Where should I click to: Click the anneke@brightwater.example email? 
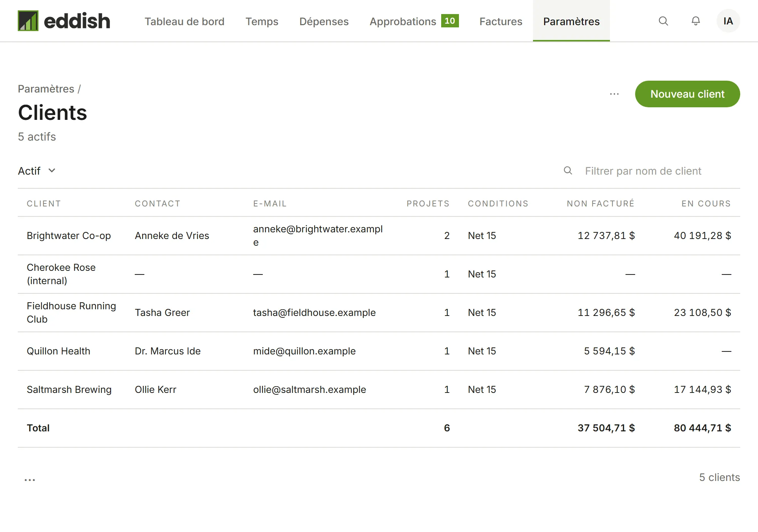pyautogui.click(x=318, y=236)
